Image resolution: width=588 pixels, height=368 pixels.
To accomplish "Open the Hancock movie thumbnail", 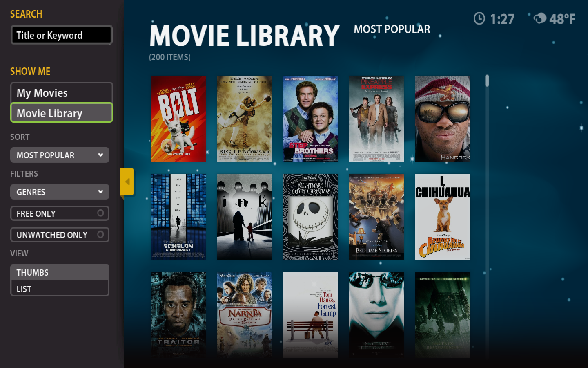I will pos(443,119).
